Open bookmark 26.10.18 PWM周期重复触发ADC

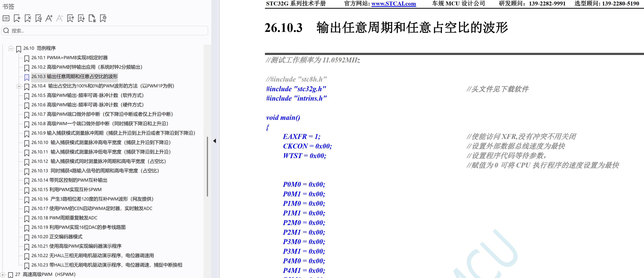click(64, 218)
